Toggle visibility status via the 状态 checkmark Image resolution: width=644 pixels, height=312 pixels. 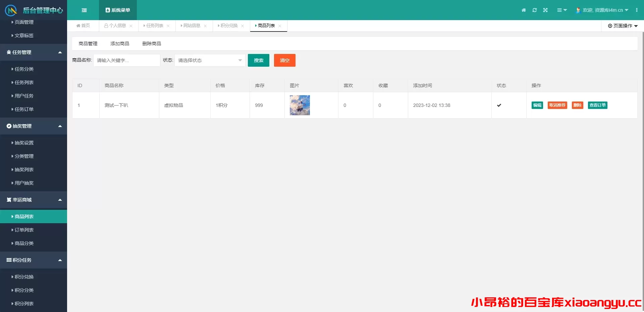(499, 105)
